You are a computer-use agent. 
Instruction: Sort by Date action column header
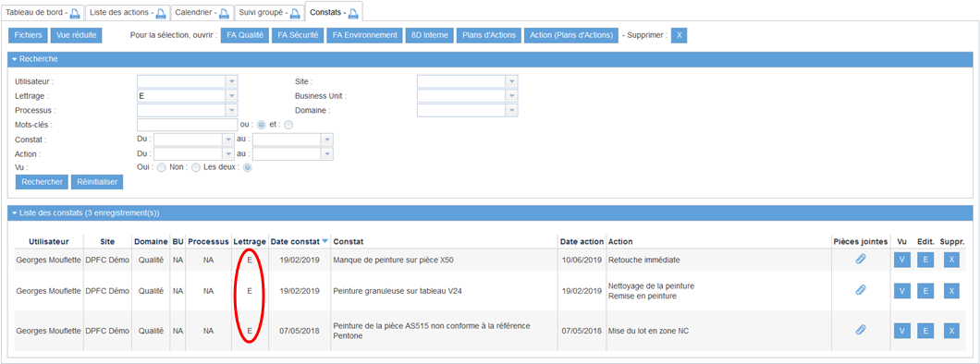click(582, 242)
